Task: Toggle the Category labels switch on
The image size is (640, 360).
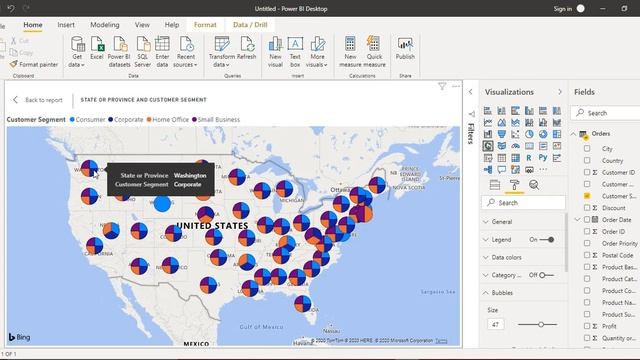Action: (546, 275)
